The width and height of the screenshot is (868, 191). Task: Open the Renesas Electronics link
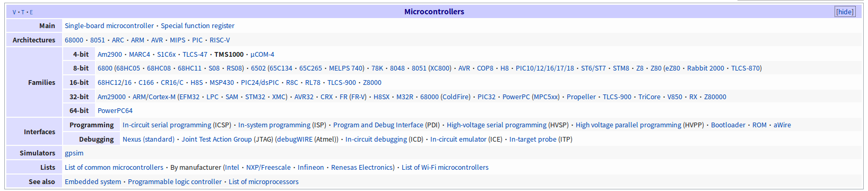pyautogui.click(x=362, y=167)
